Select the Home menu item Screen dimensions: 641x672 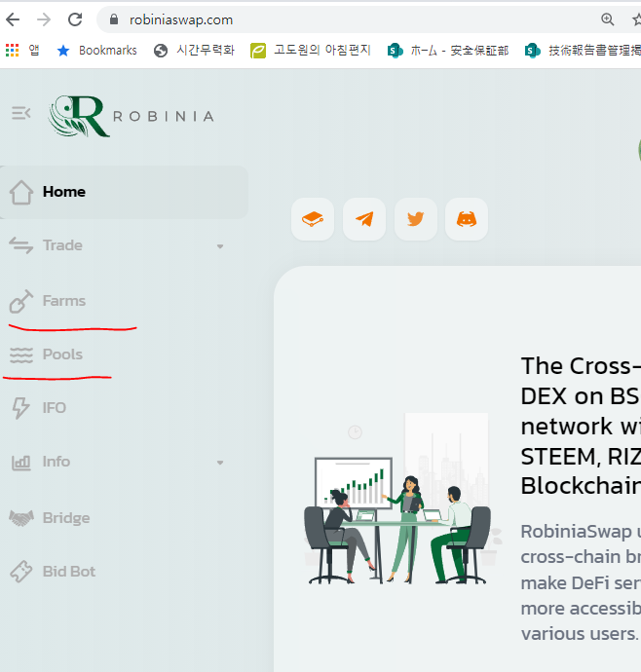[124, 192]
